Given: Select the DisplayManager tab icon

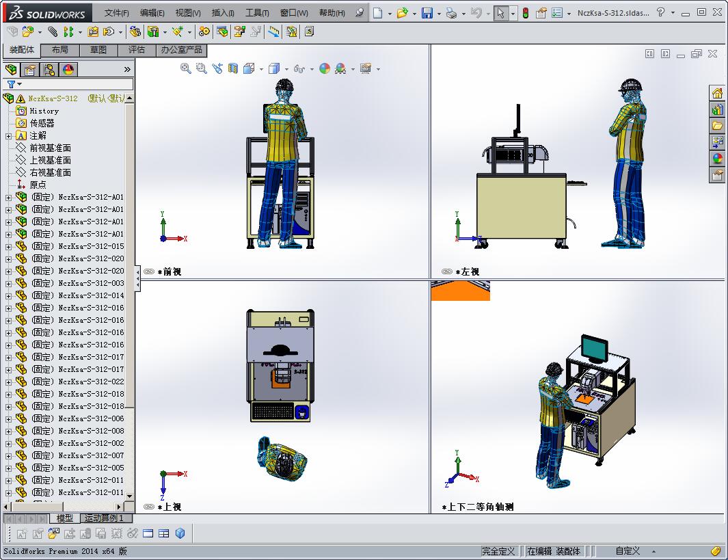Looking at the screenshot, I should tap(68, 70).
